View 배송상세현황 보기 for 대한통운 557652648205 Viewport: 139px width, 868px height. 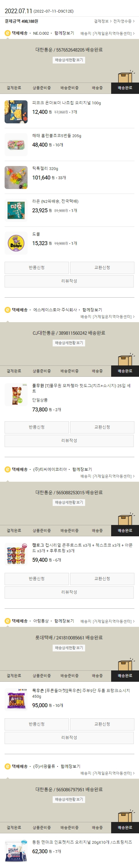(69, 60)
